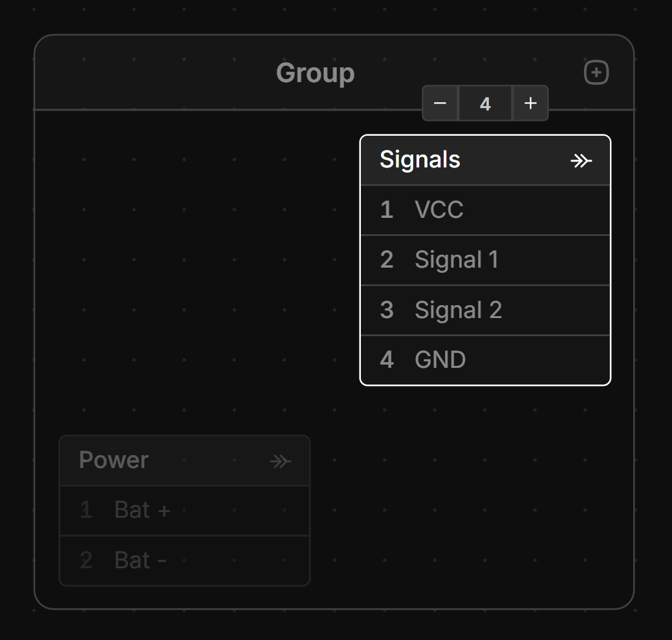This screenshot has height=640, width=672.
Task: Click the Signal 2 pin label
Action: point(458,310)
